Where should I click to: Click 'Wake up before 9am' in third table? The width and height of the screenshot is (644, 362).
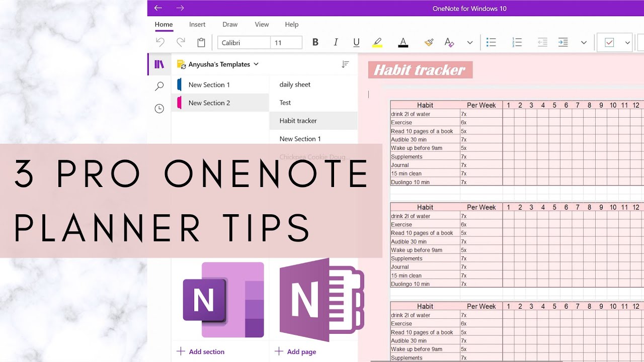pyautogui.click(x=425, y=349)
